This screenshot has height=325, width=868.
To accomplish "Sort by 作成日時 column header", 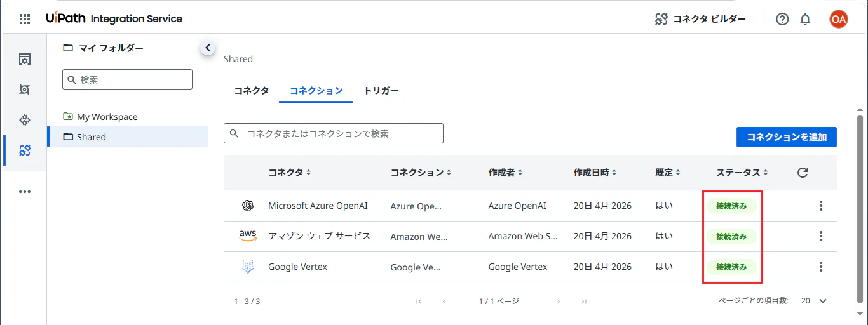I will [x=595, y=173].
